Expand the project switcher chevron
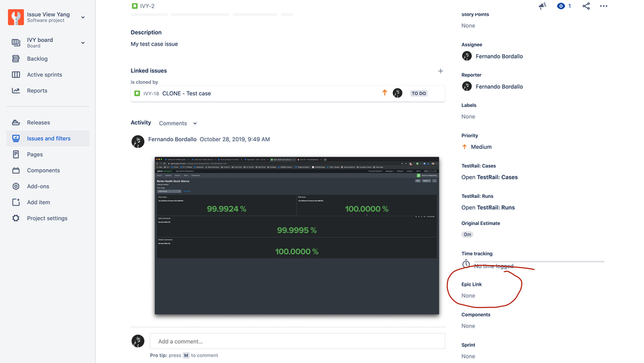This screenshot has height=363, width=644. [83, 17]
